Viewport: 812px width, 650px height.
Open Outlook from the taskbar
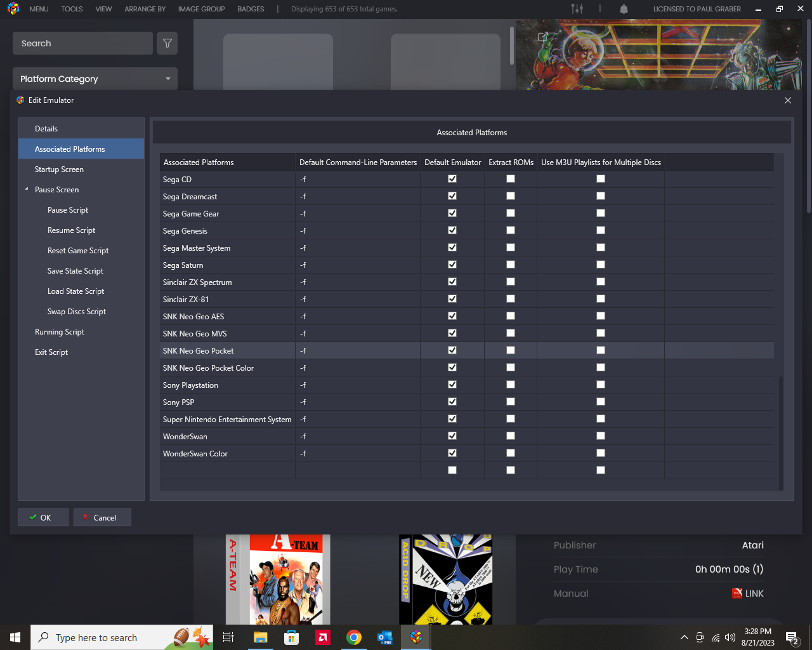coord(385,637)
